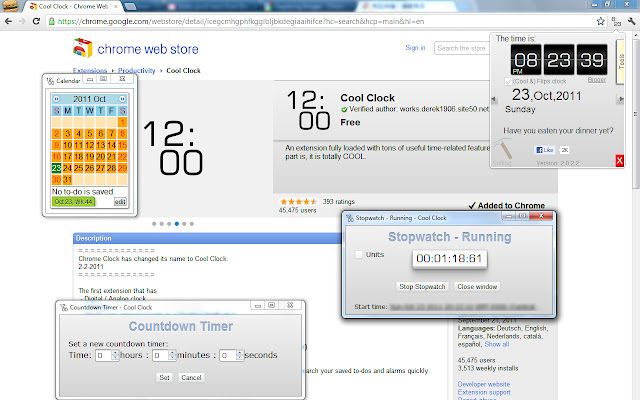Go to next month in Calendar
Screen dimensions: 640x400
[122, 99]
